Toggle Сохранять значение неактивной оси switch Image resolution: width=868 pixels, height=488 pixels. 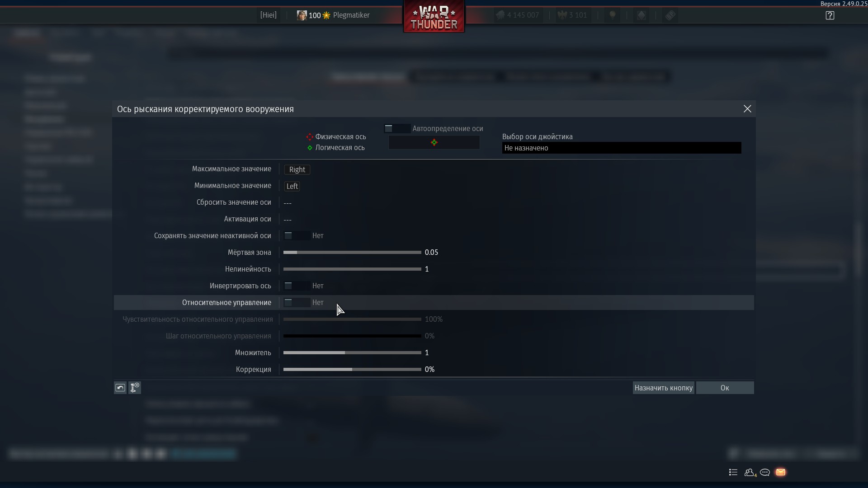point(296,236)
